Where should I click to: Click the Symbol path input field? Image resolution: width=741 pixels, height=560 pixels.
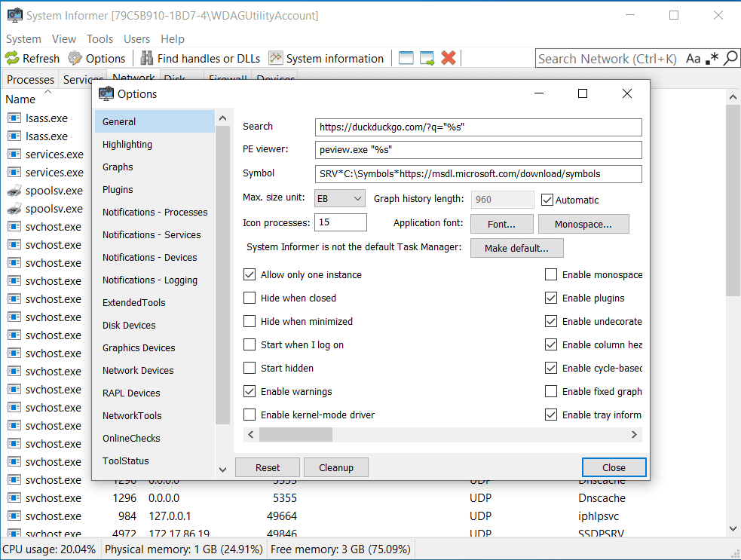tap(478, 173)
